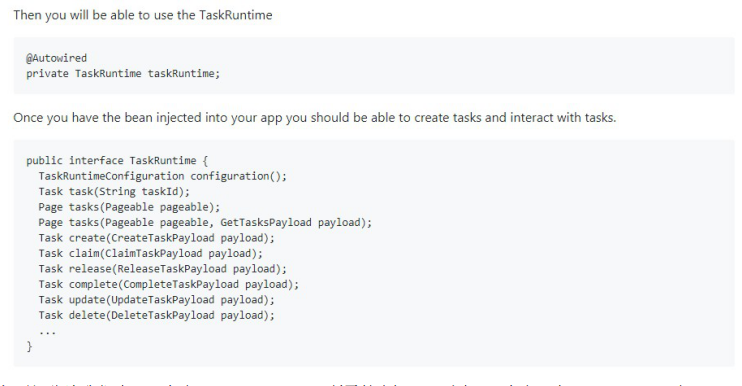Viewport: 742px width, 386px height.
Task: Click the 'Task complete(CompleteTaskPayload payload);' line
Action: point(169,284)
